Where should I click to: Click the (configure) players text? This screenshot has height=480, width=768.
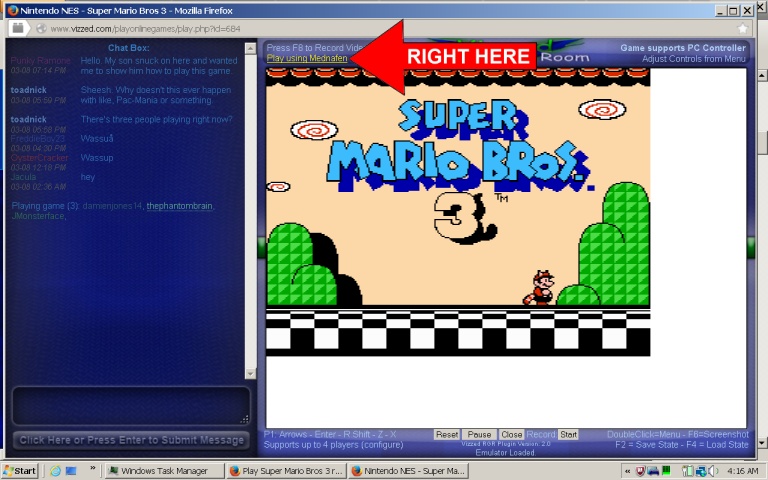(x=383, y=445)
